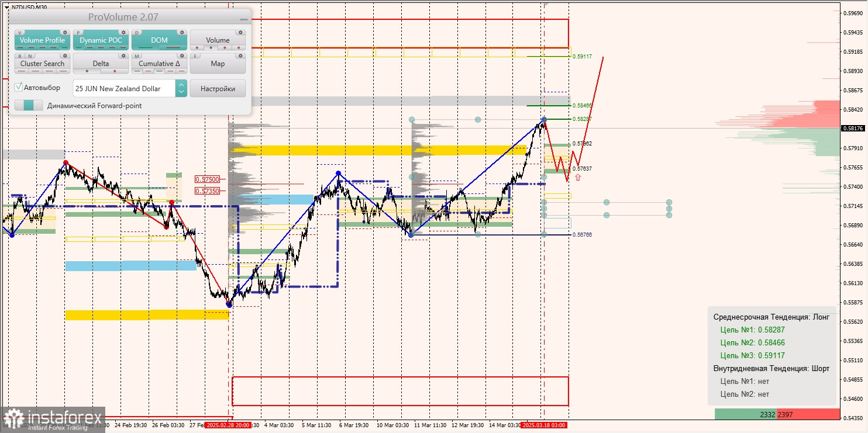This screenshot has width=868, height=433.
Task: Open Cluster Search gear settings
Action: [65, 56]
